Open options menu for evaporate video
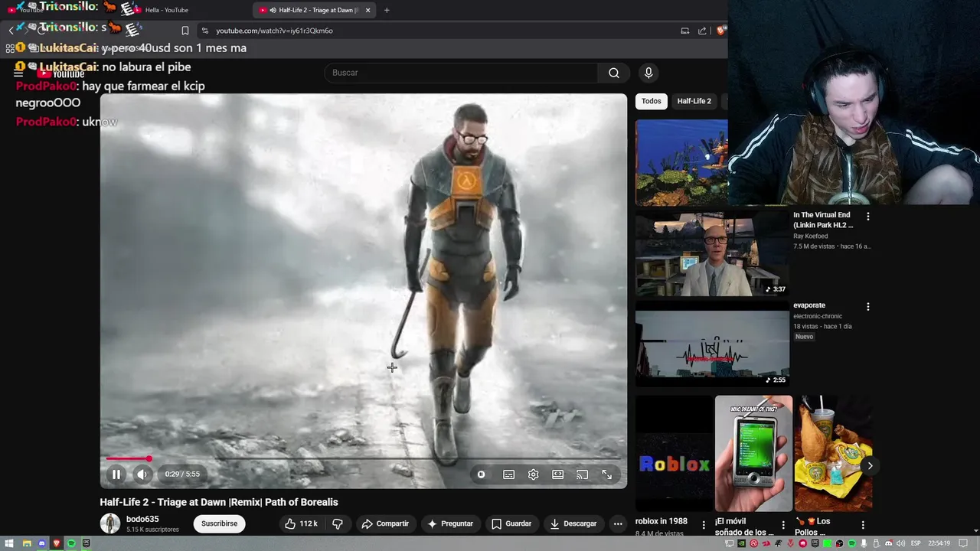This screenshot has height=551, width=980. [867, 307]
